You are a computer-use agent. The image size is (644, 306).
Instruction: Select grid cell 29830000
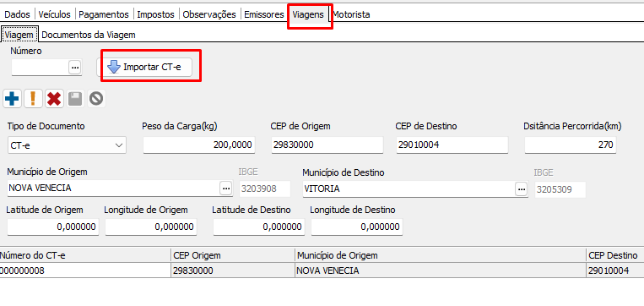(233, 270)
